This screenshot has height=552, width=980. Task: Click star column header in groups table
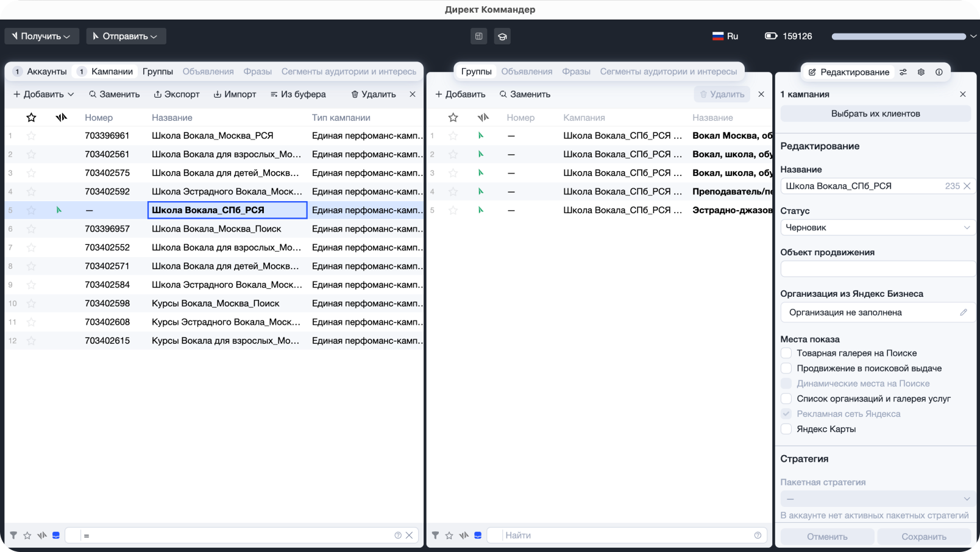point(453,118)
